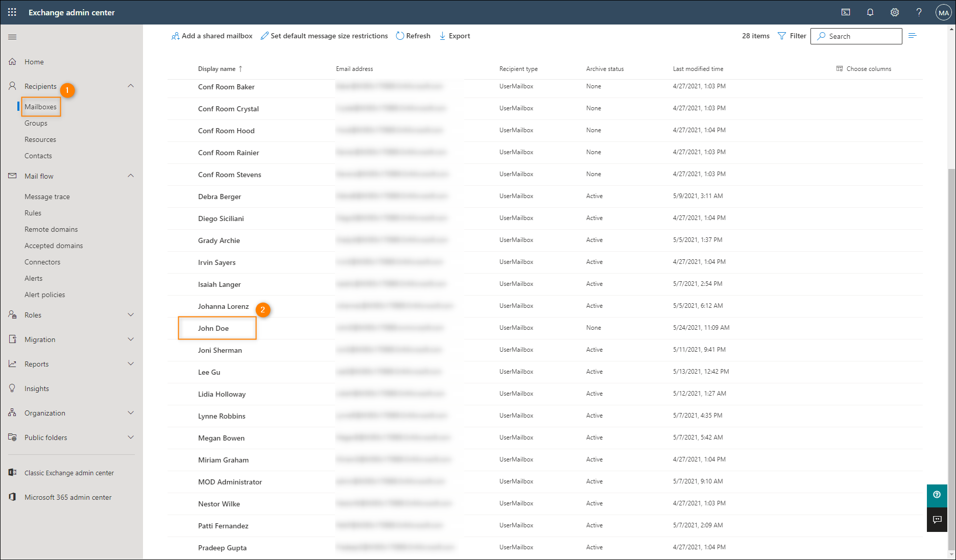Open Message trace under Mail flow
The image size is (956, 560).
[x=47, y=197]
